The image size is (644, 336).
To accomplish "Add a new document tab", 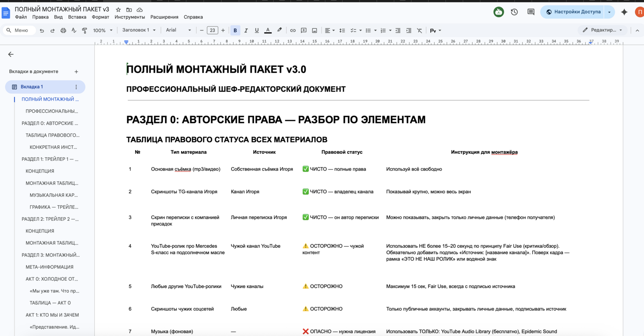I will [76, 72].
